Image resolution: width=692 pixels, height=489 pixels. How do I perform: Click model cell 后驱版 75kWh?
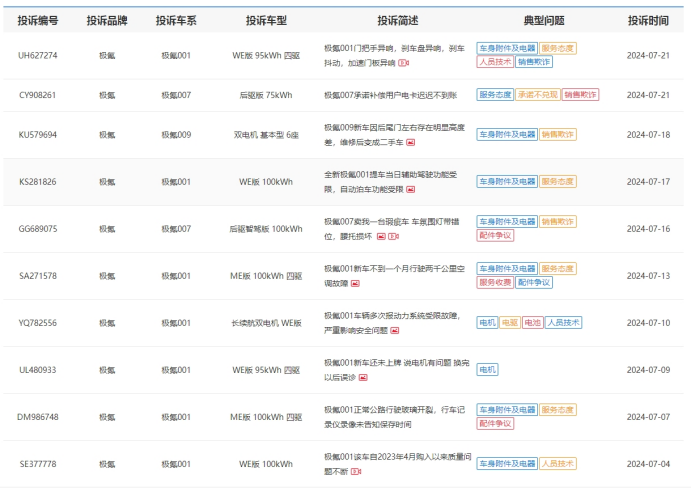click(266, 95)
